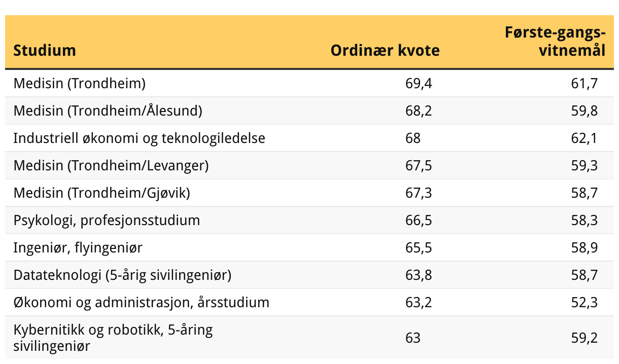Select the Medisin (Trondheim) row
The width and height of the screenshot is (619, 364).
(x=80, y=83)
